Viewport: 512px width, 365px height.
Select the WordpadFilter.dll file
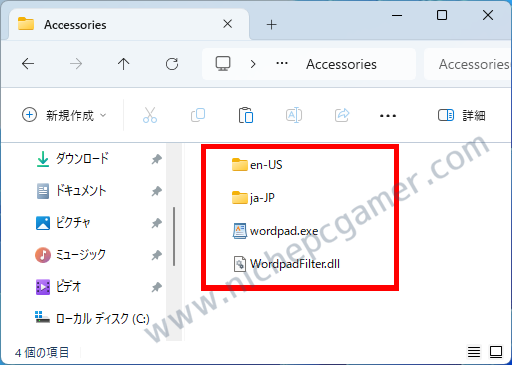pyautogui.click(x=286, y=264)
